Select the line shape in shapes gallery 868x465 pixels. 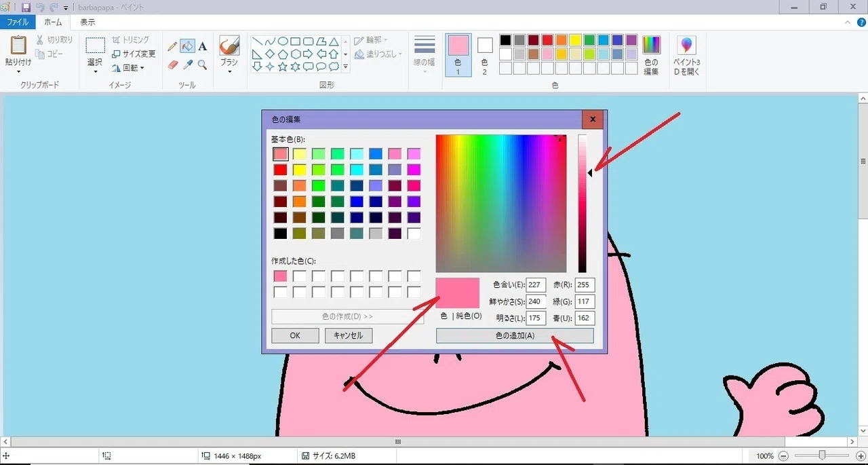point(258,41)
